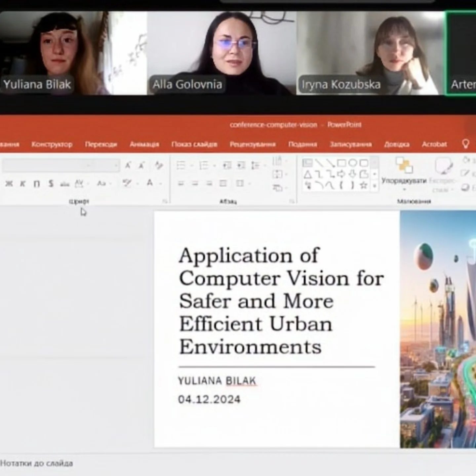
Task: Apply text shadow (S) effect
Action: pos(51,183)
